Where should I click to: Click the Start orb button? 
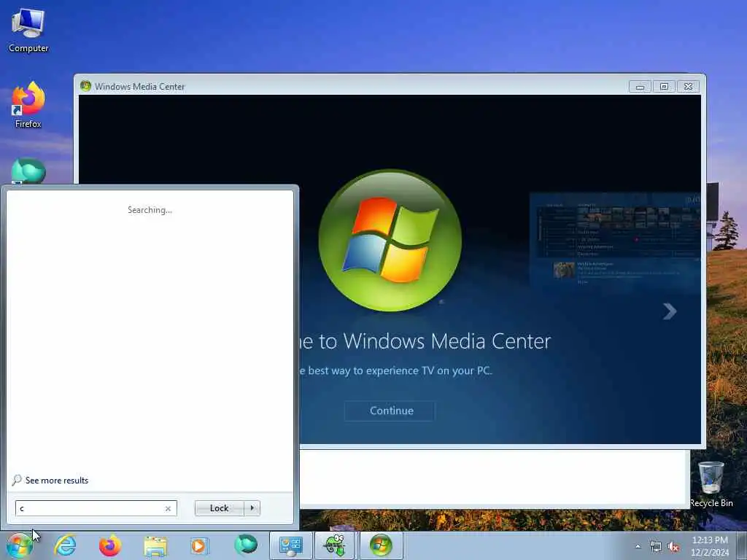20,545
